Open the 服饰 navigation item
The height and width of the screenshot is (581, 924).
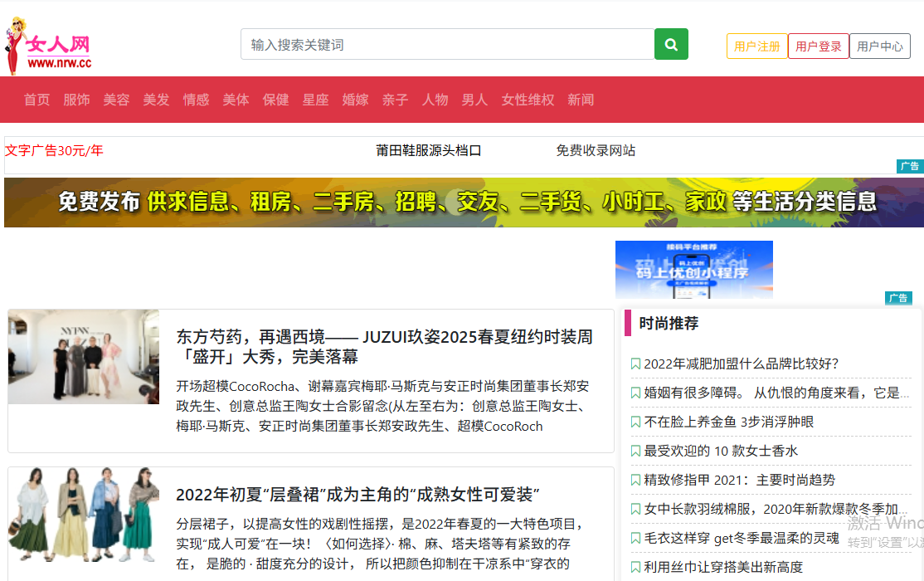(76, 100)
